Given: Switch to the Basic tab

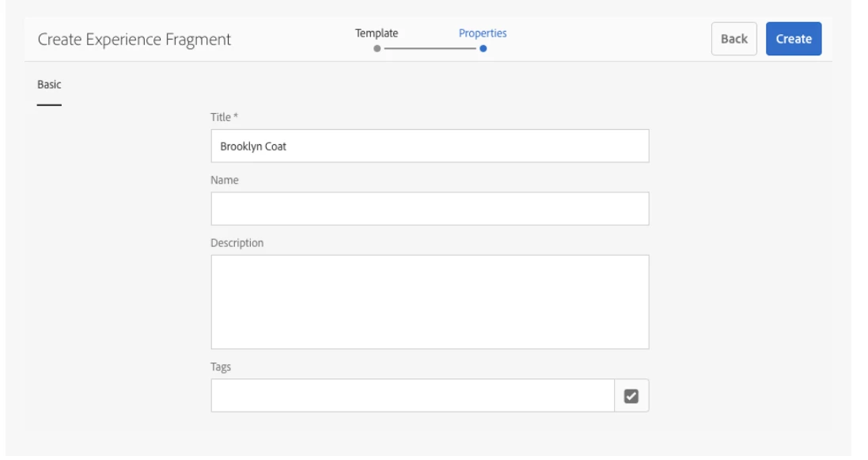Looking at the screenshot, I should coord(49,85).
